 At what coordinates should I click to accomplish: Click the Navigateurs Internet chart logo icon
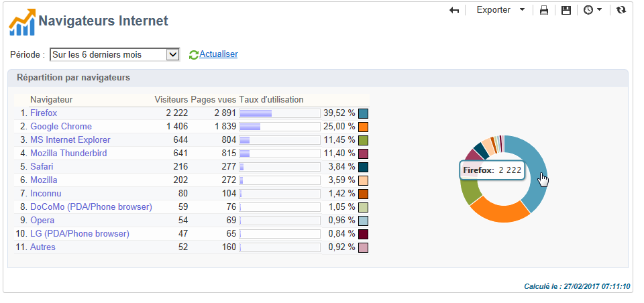[x=21, y=23]
